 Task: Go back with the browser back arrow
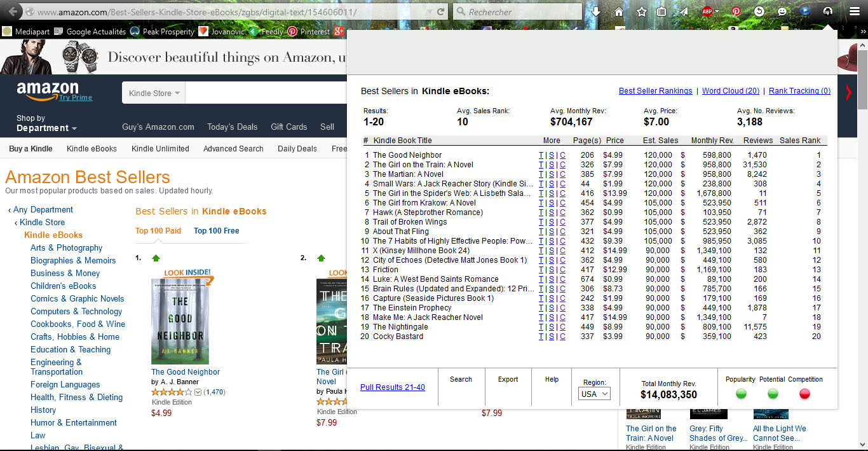[x=12, y=11]
